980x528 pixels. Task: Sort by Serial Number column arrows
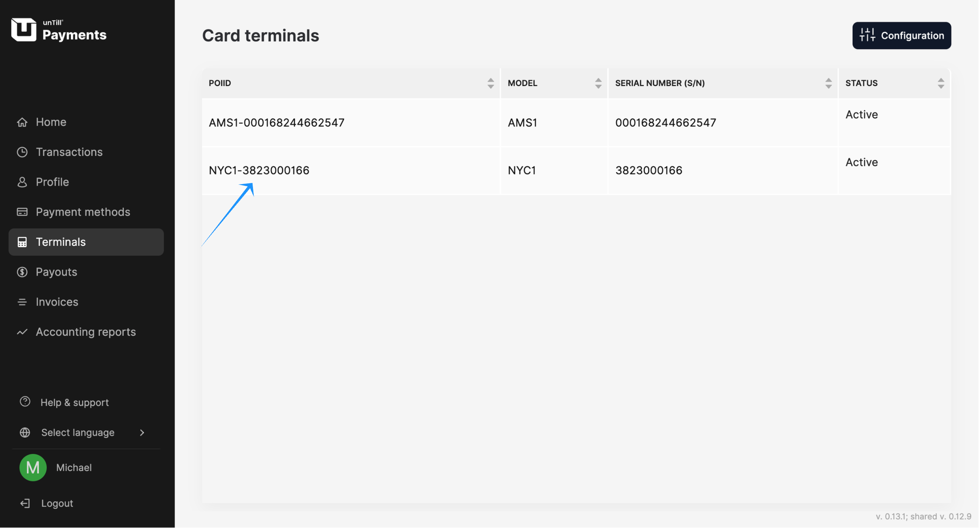pyautogui.click(x=828, y=83)
